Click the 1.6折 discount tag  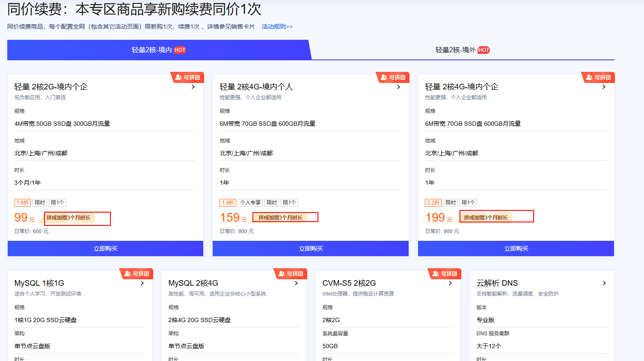click(23, 203)
